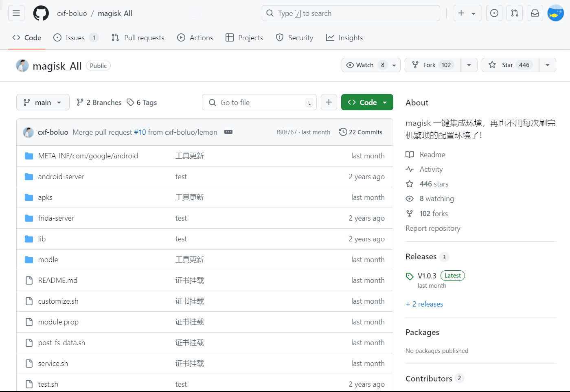Focus the Type / to search field

(x=351, y=13)
